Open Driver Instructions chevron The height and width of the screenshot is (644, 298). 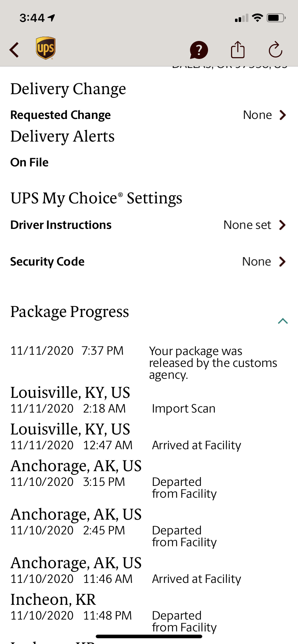pos(283,225)
